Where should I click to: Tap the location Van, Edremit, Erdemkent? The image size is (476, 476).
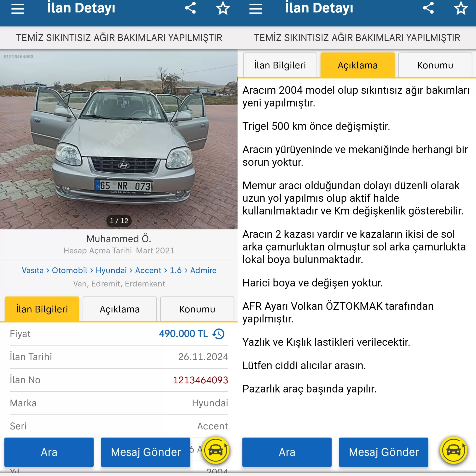119,284
